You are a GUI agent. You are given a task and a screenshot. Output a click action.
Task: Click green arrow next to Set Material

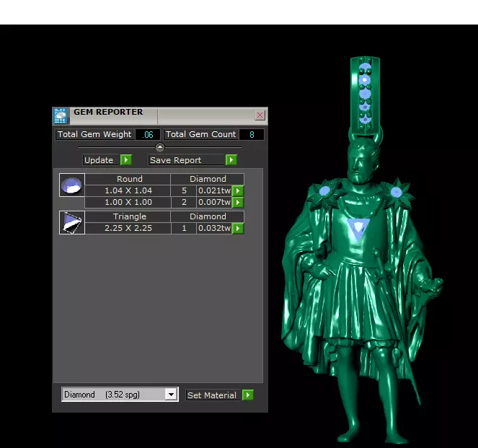point(248,395)
